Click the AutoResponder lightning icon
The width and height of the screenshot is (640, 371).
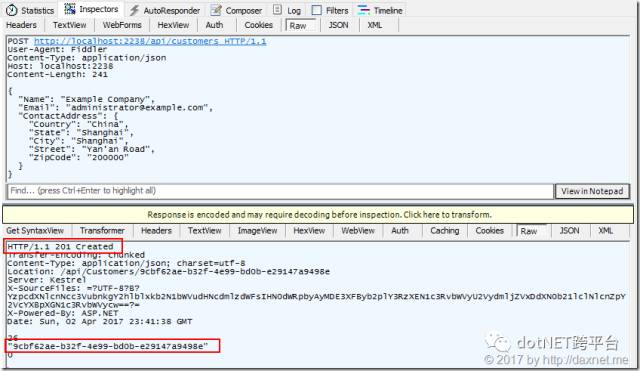tap(134, 10)
